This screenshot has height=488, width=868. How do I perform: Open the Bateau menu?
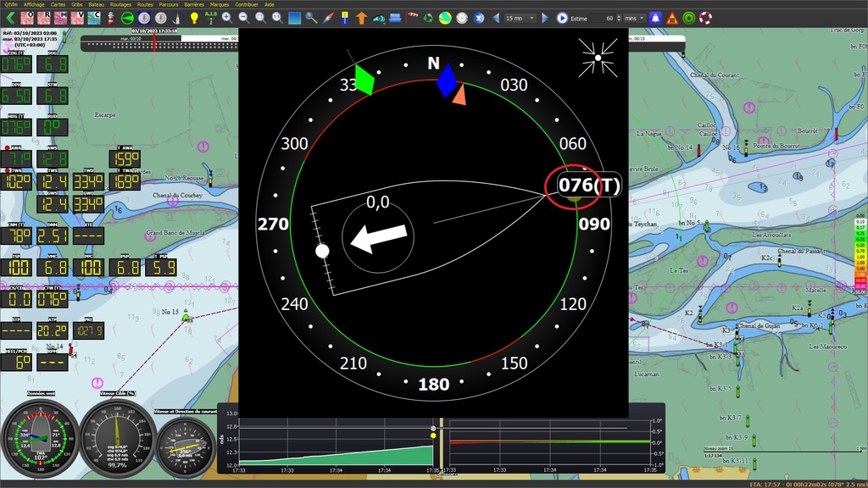[x=96, y=4]
